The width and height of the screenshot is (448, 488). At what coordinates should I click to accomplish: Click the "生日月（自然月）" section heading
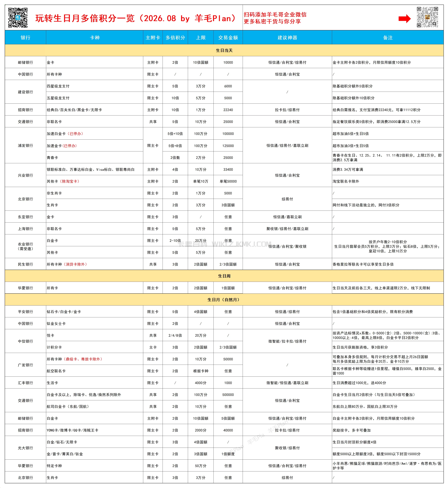(224, 300)
